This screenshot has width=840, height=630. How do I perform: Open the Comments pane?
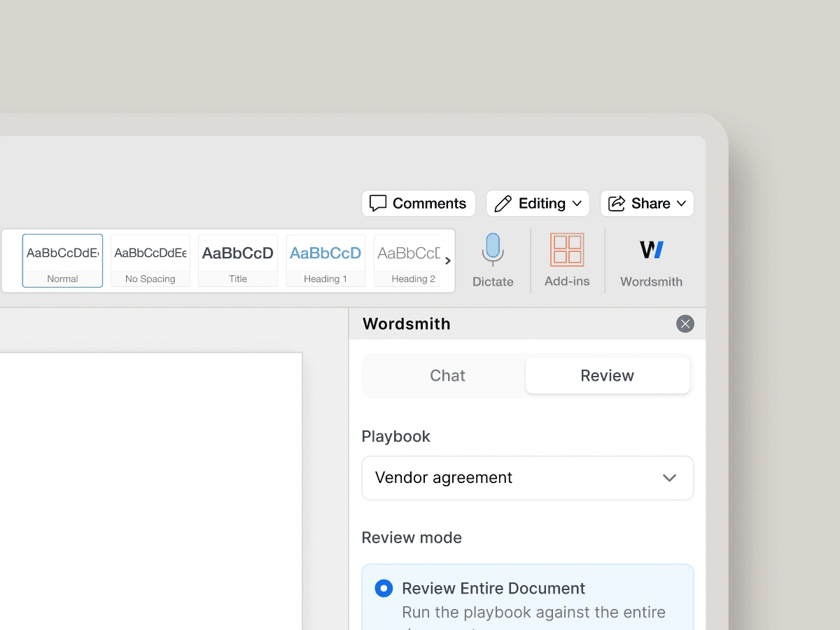[418, 204]
